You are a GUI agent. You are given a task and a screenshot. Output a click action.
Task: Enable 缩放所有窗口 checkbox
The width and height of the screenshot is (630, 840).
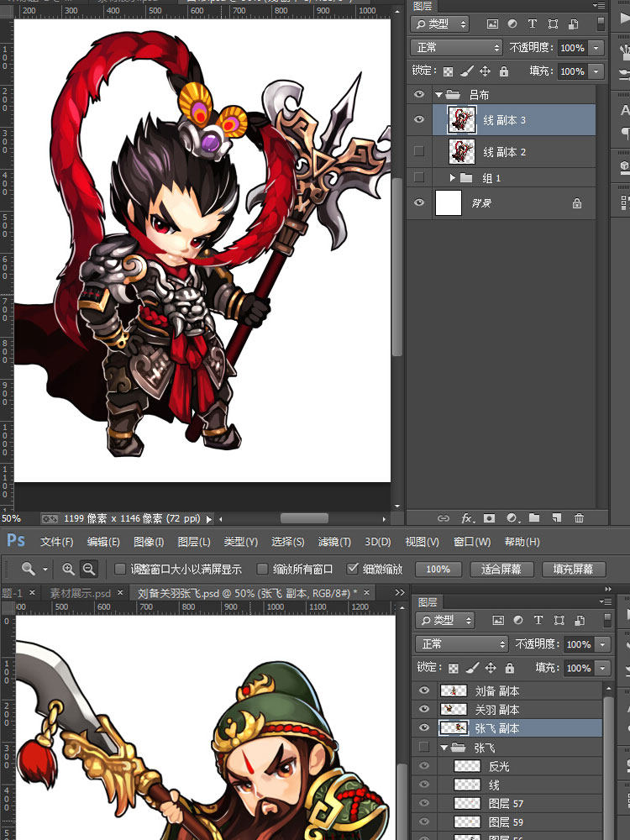tap(262, 569)
